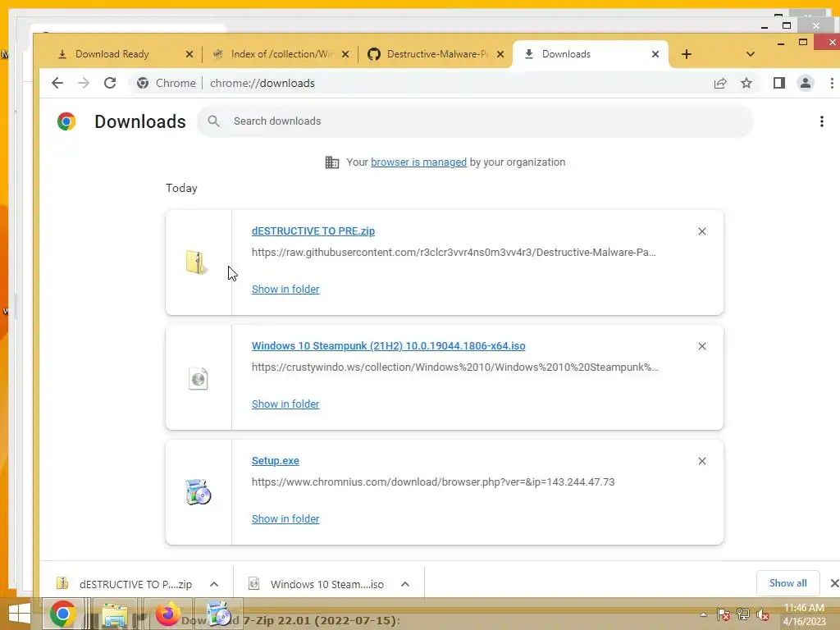Remove Setup.exe from the downloads list

pos(702,461)
